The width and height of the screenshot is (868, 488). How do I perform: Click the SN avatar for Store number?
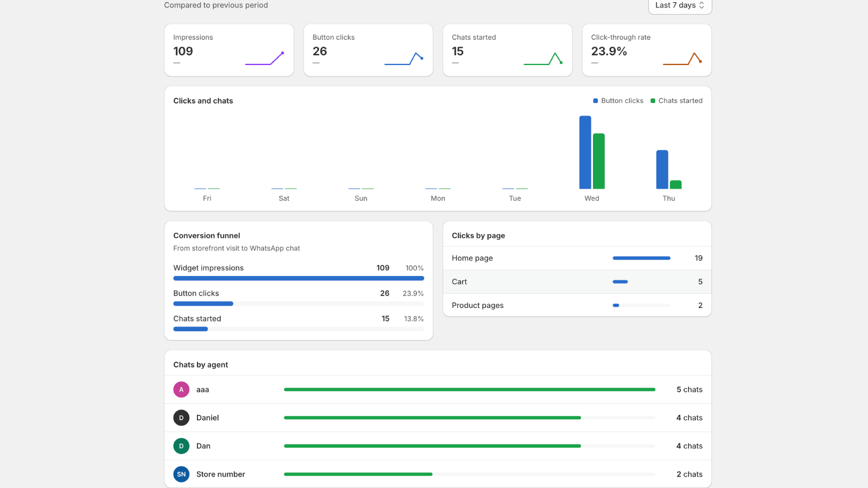click(x=181, y=474)
